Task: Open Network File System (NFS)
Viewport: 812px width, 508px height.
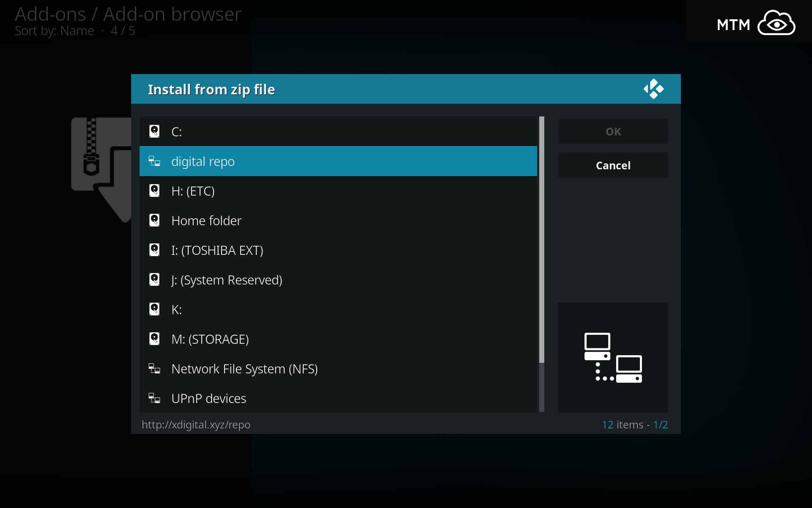Action: [x=338, y=368]
